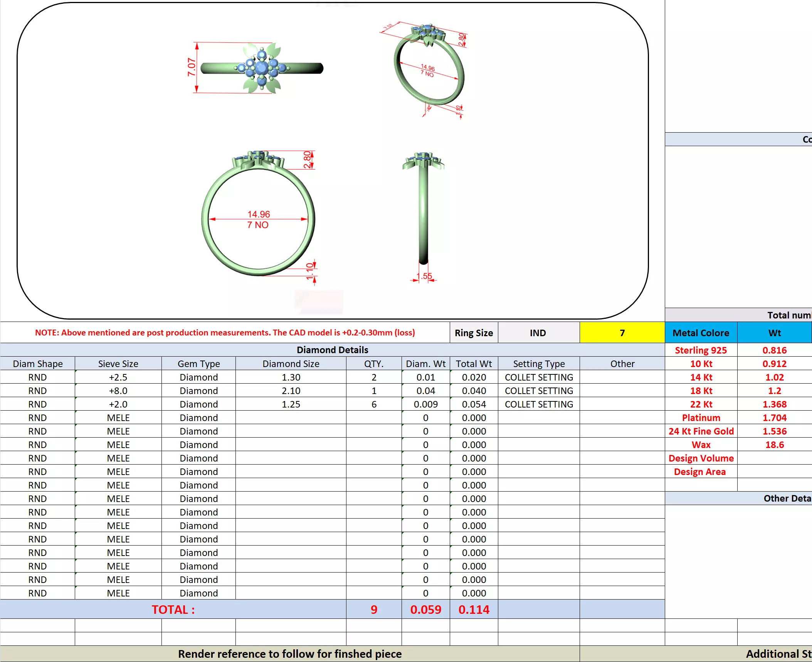Screen dimensions: 812x662
Task: Select the IND ring size cell
Action: 538,333
